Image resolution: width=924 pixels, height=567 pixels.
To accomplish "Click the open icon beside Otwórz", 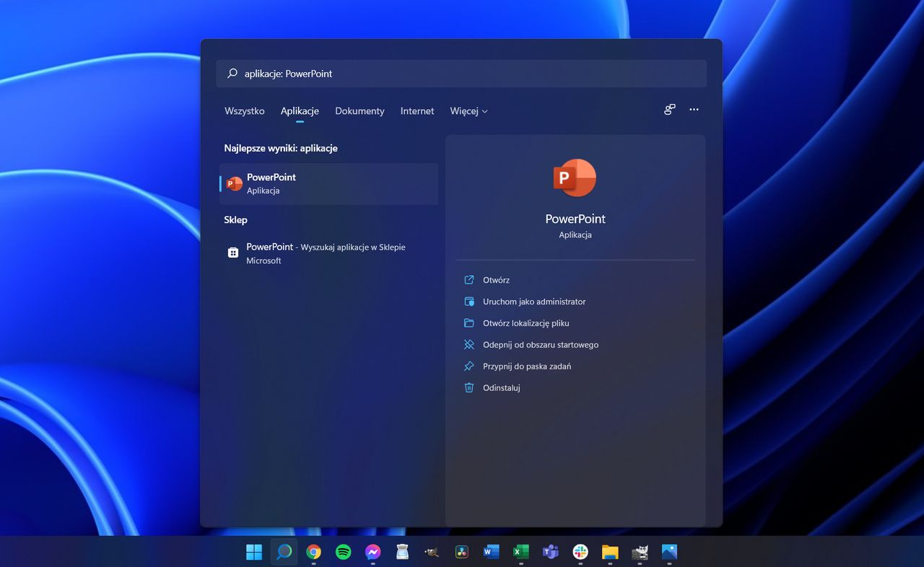I will [469, 280].
